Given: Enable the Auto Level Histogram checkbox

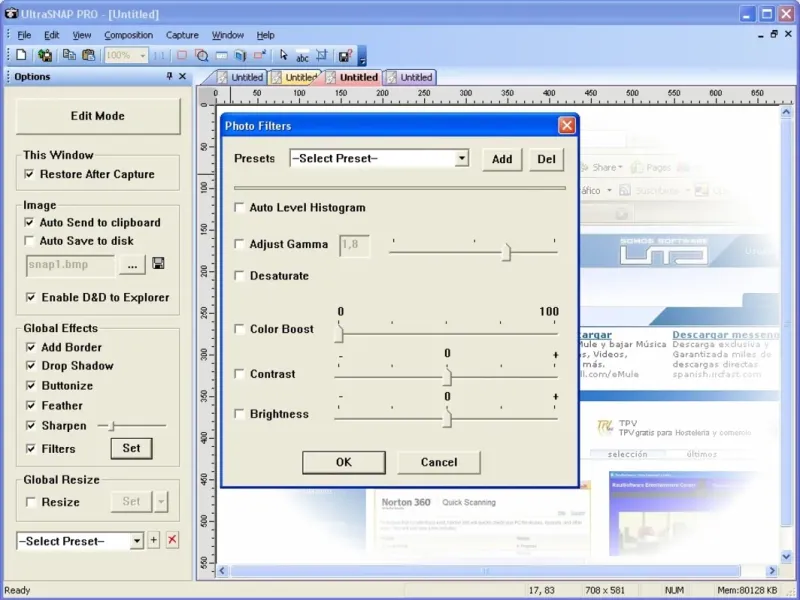Looking at the screenshot, I should pos(239,208).
